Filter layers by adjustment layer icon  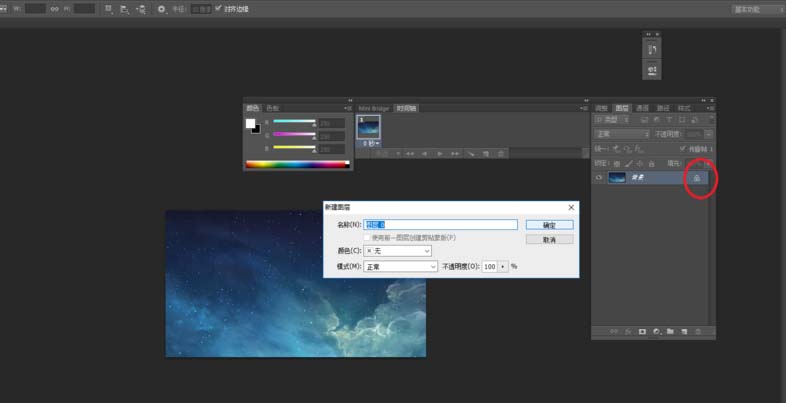[657, 120]
